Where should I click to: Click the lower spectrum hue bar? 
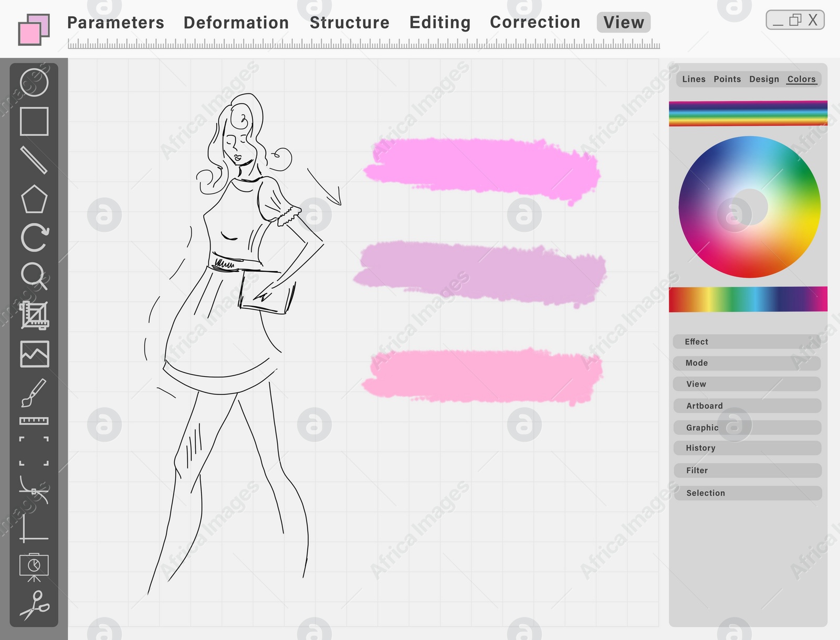pyautogui.click(x=748, y=299)
